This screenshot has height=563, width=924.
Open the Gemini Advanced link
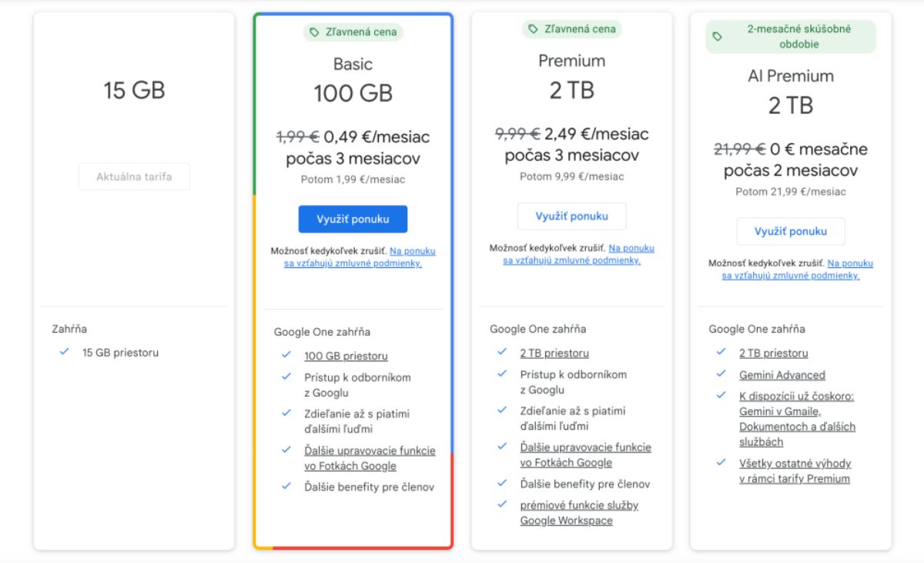click(x=782, y=375)
